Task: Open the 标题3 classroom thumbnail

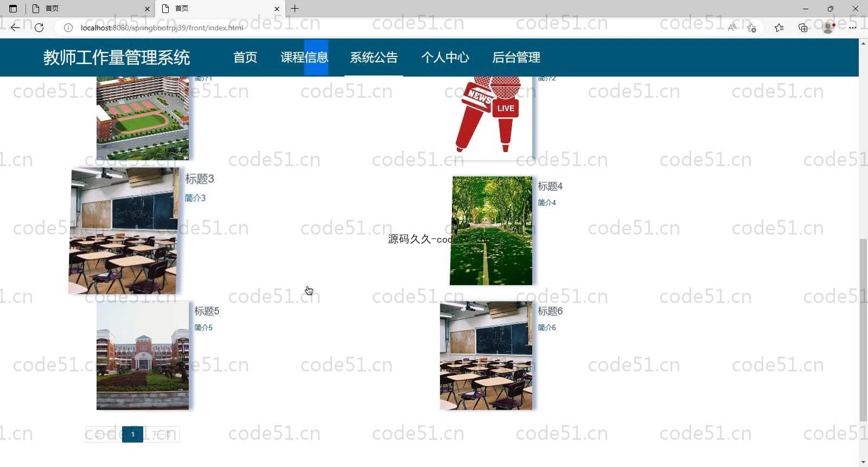Action: point(124,231)
